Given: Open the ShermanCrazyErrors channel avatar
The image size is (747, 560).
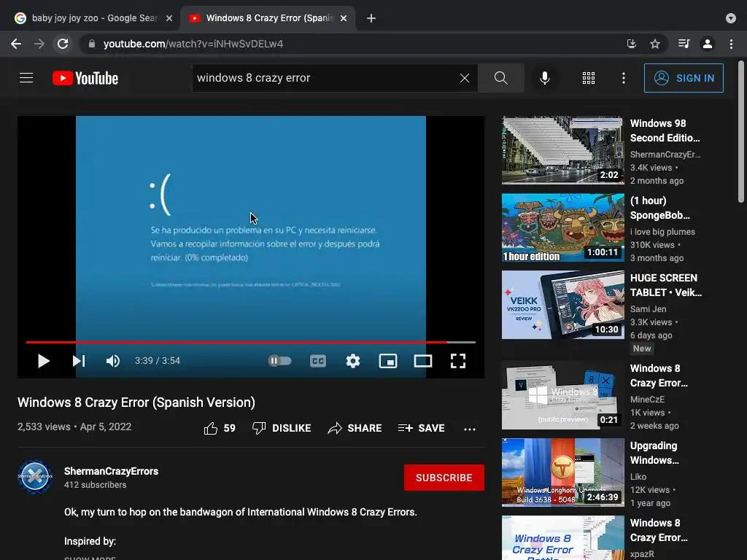Looking at the screenshot, I should coord(35,477).
